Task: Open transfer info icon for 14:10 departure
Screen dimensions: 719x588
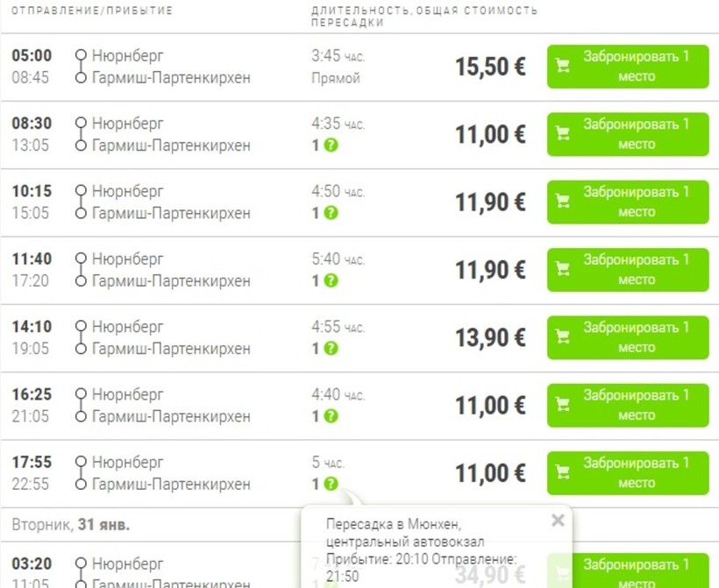Action: coord(331,349)
